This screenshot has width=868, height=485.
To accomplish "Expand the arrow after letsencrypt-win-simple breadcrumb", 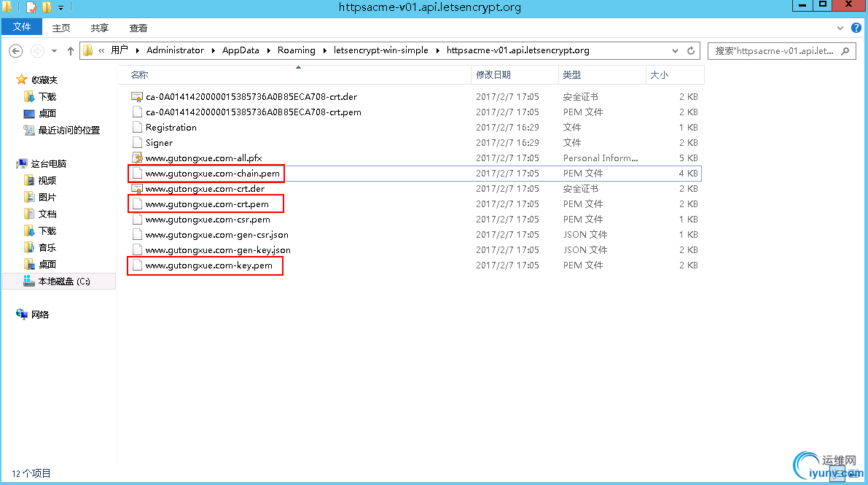I will pos(438,50).
